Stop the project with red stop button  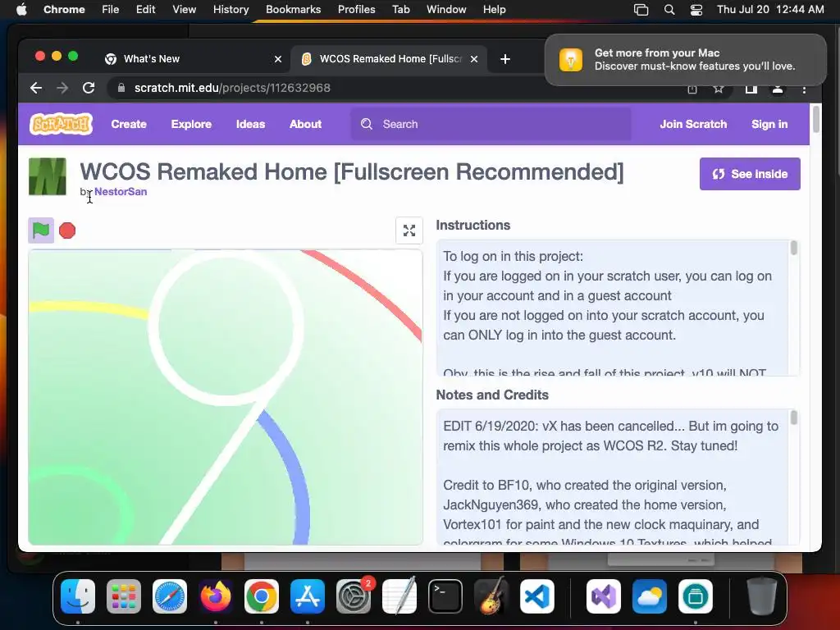[67, 231]
